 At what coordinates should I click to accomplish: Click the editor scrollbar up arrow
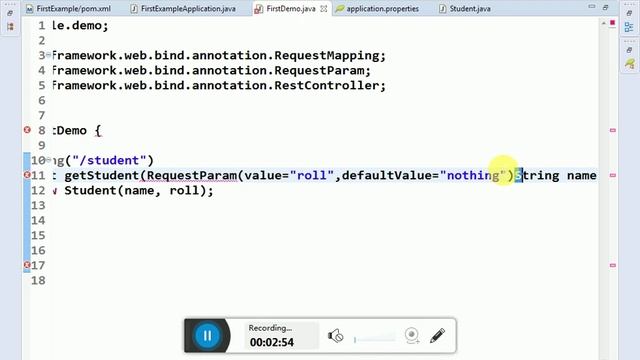604,23
